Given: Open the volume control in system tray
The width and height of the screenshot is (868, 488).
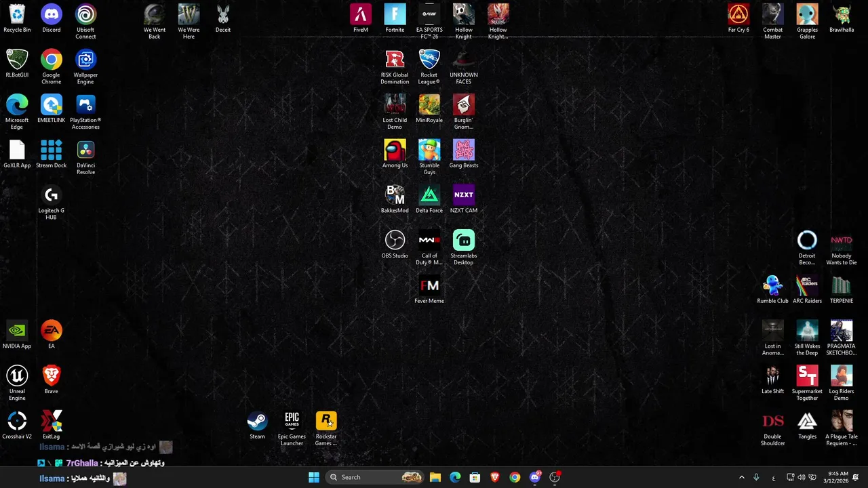Looking at the screenshot, I should pyautogui.click(x=802, y=477).
